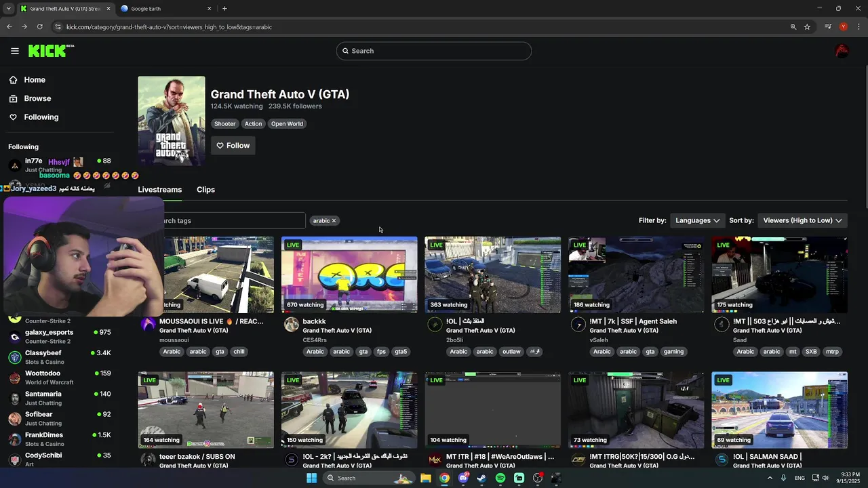Open a new Chrome tab
This screenshot has width=868, height=488.
coord(224,9)
